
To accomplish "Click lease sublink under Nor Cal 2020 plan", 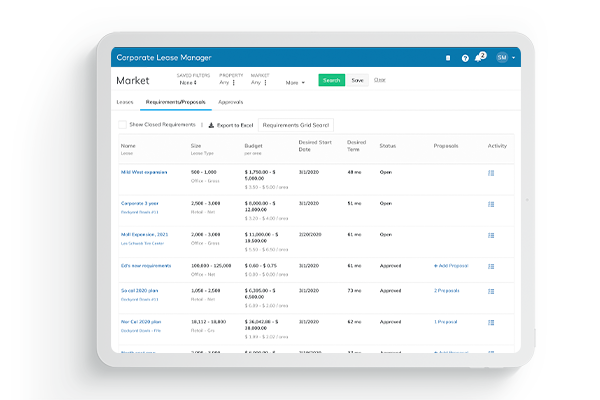I will pos(141,331).
